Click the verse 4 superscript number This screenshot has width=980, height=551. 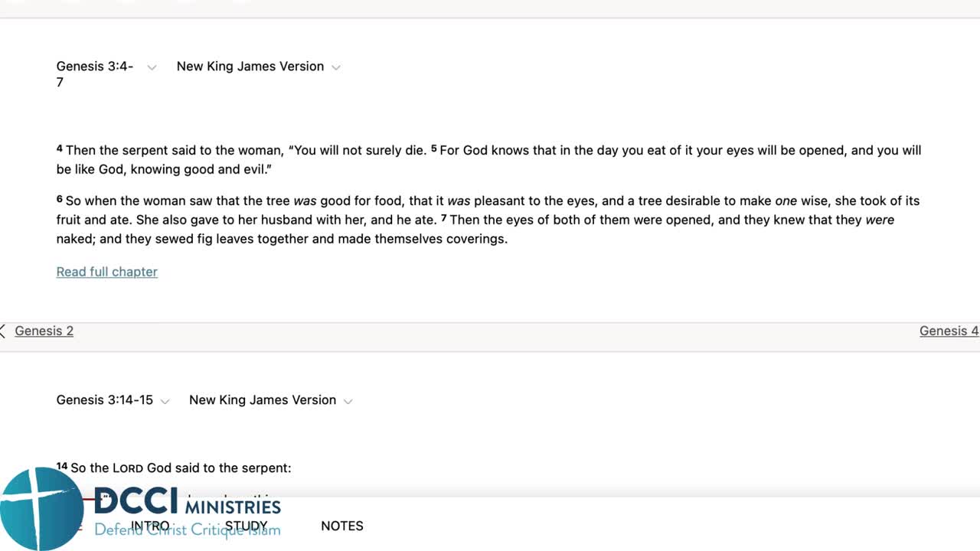coord(60,148)
